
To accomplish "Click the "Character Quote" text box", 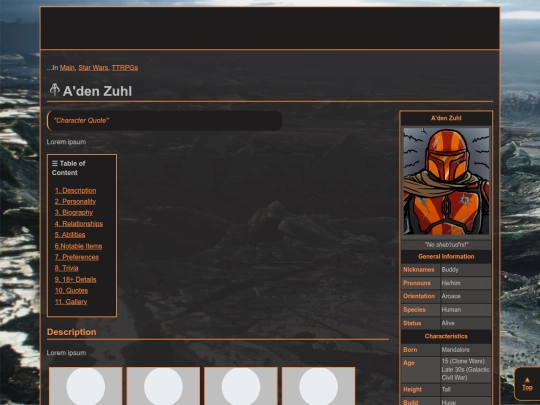I will [x=165, y=121].
